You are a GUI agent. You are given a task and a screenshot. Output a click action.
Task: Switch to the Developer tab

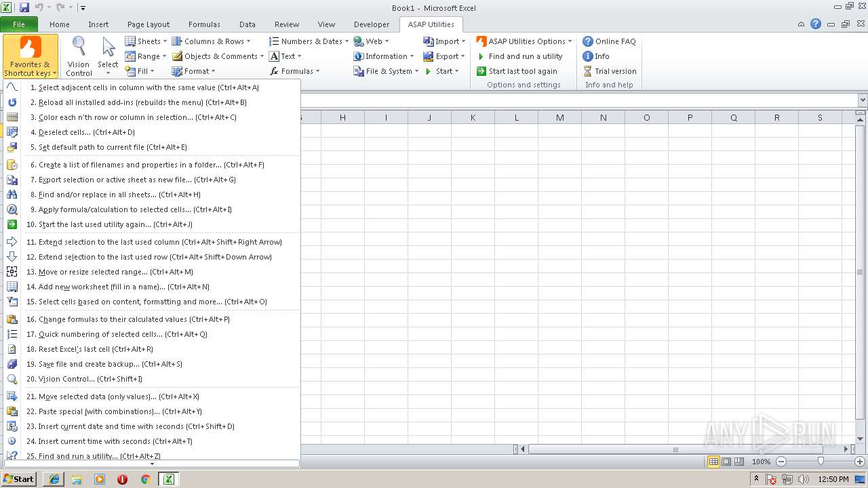(372, 24)
